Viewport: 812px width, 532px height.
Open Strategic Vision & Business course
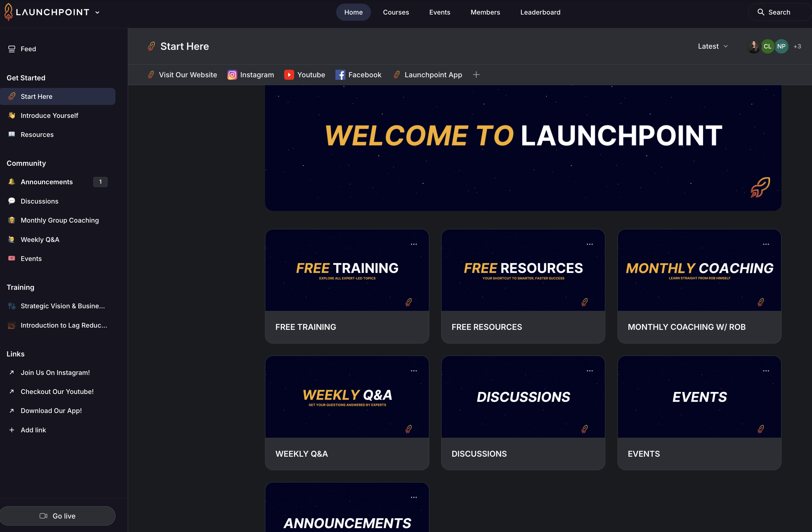pyautogui.click(x=58, y=306)
